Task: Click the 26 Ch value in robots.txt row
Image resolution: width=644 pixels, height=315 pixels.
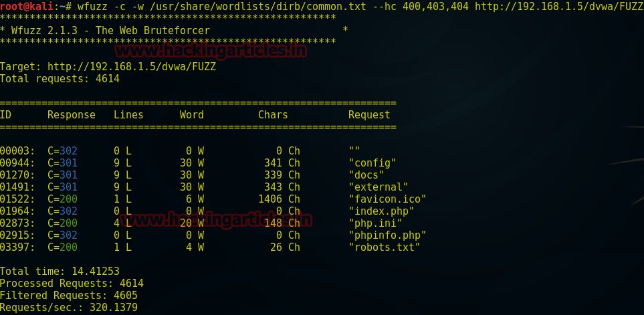Action: coord(285,247)
